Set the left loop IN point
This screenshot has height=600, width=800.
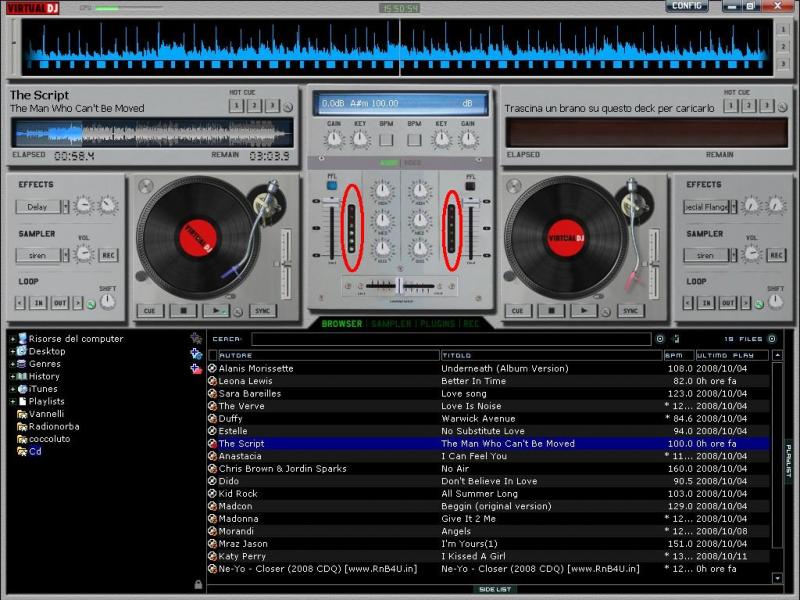pyautogui.click(x=39, y=303)
